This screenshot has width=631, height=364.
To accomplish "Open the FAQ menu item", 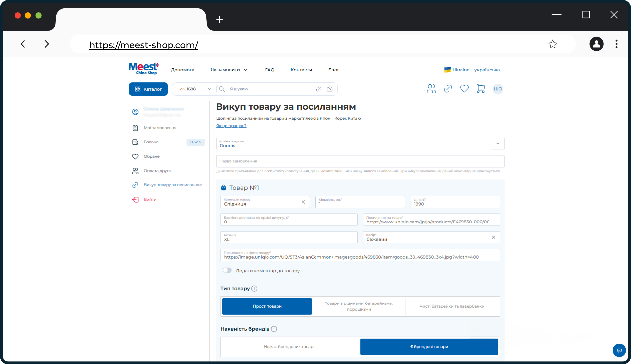I will click(x=270, y=70).
